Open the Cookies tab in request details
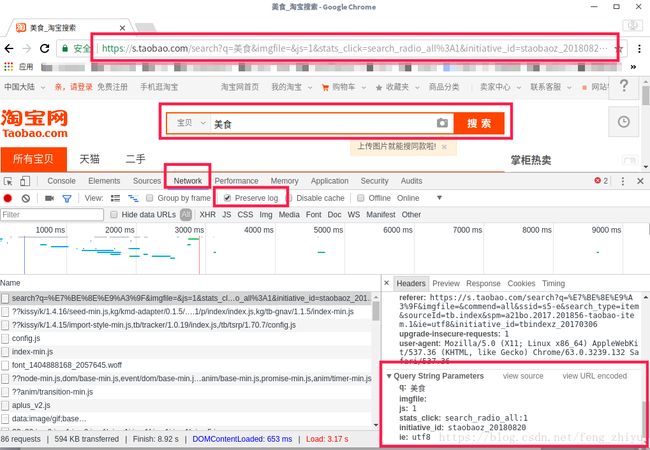The image size is (650, 450). coord(521,283)
